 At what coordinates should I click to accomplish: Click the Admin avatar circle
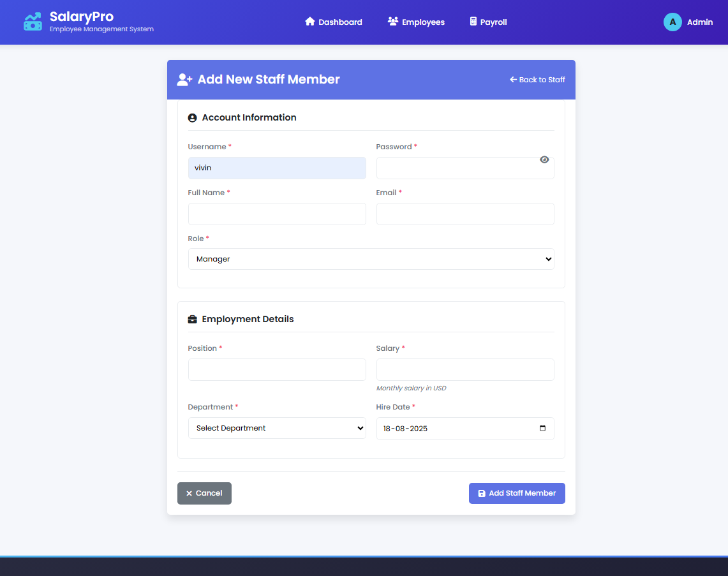tap(672, 22)
